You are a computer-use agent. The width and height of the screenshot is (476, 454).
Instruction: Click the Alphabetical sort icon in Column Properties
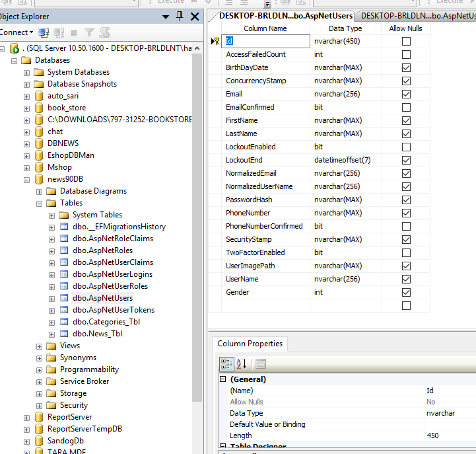[242, 364]
